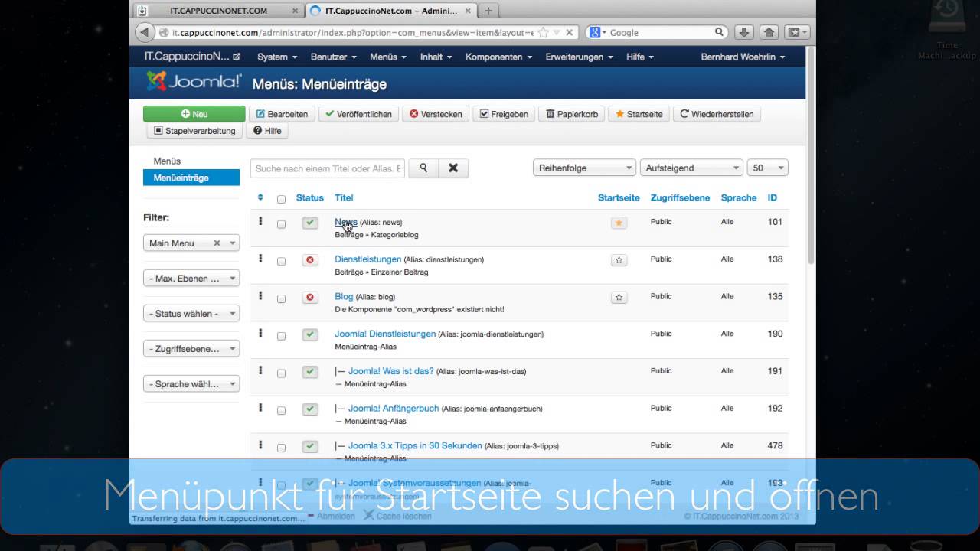Click the browser back arrow button

pyautogui.click(x=144, y=33)
